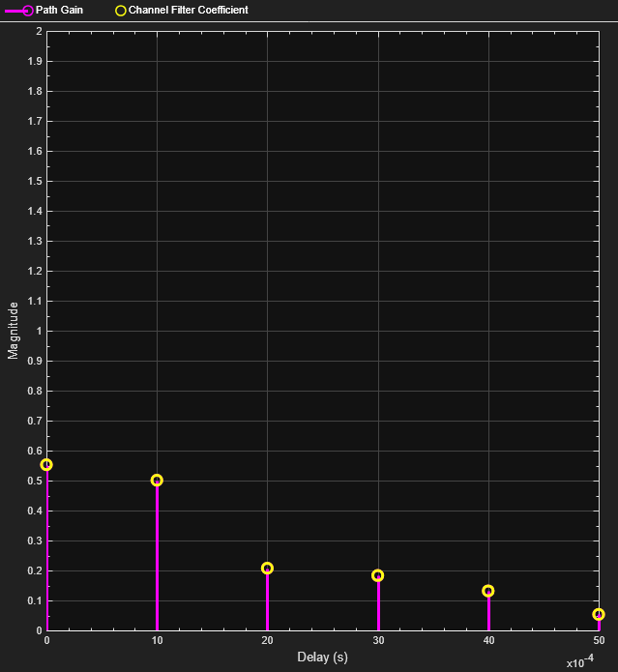618x672 pixels.
Task: Click the y-axis tick label 0.3
Action: click(35, 541)
